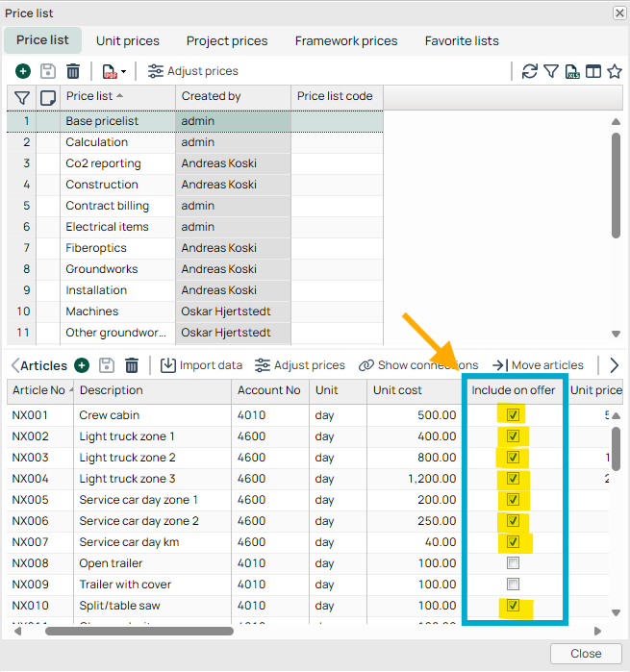
Task: Uncheck Include on offer for Crew cabin
Action: click(513, 415)
